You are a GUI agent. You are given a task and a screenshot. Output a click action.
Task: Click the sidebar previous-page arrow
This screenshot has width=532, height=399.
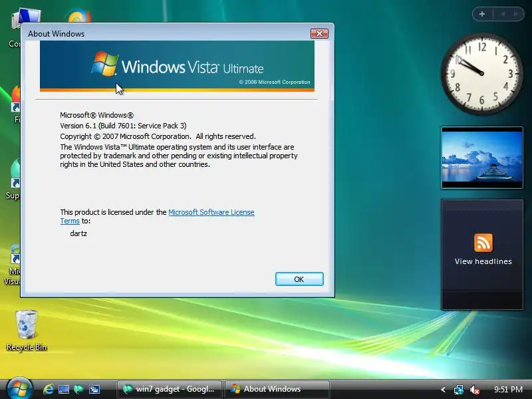[x=503, y=14]
